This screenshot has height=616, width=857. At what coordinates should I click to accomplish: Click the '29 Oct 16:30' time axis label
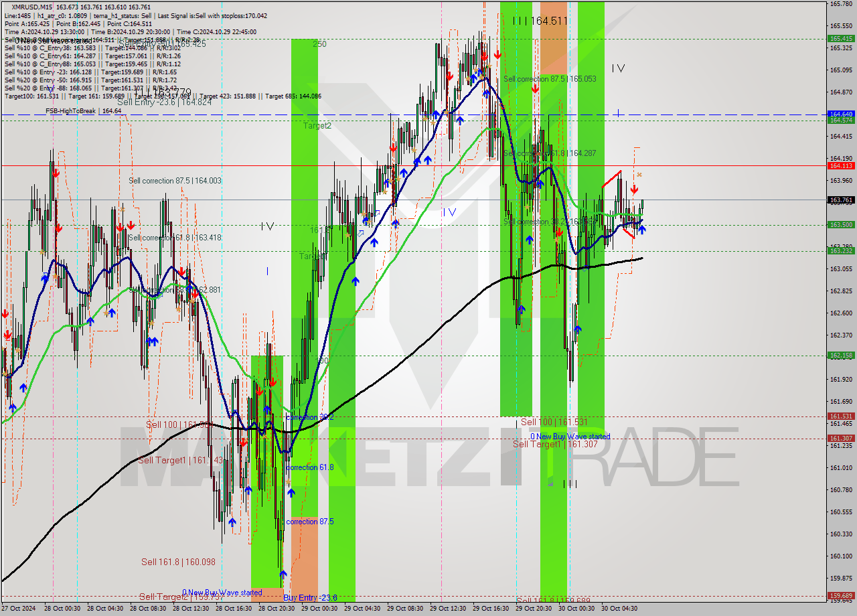point(491,609)
